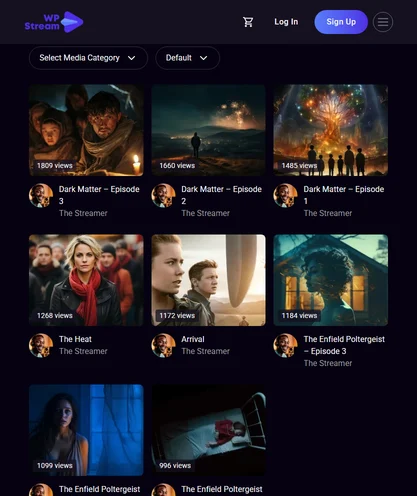Click the 1268 views badge
This screenshot has height=496, width=417.
pyautogui.click(x=55, y=316)
